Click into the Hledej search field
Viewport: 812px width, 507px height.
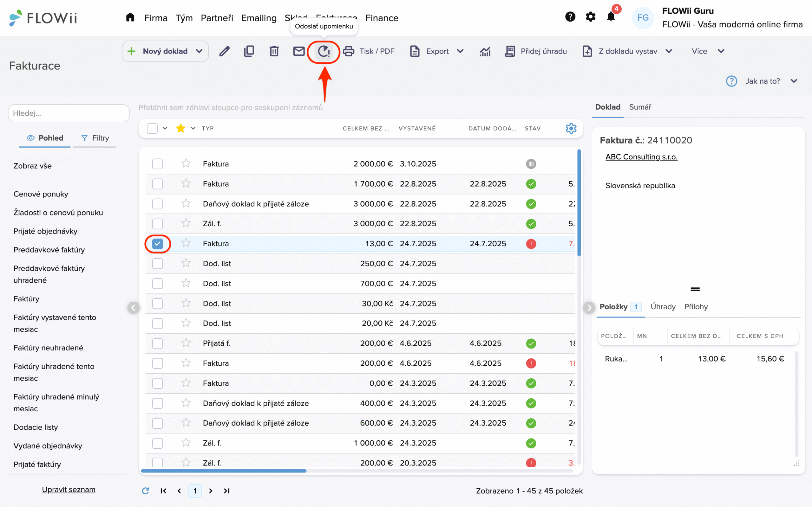(69, 113)
